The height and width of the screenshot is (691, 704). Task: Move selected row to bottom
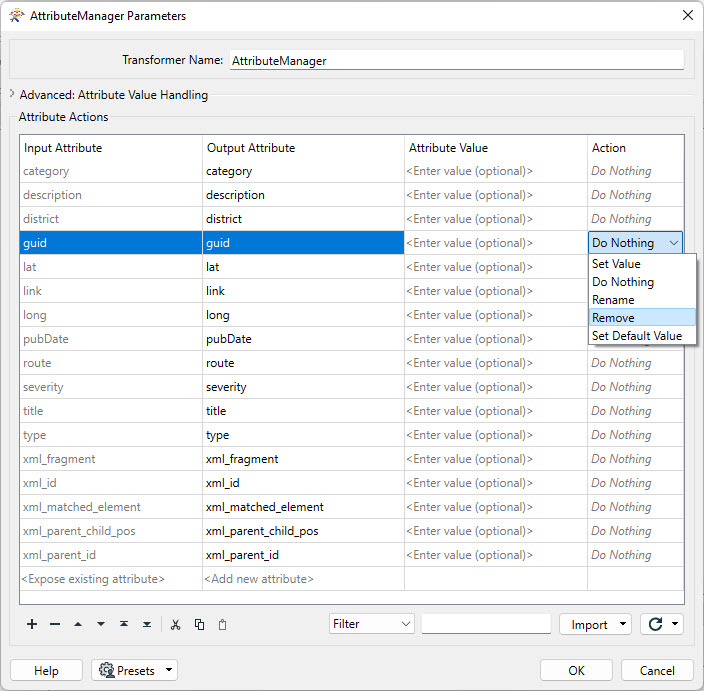pyautogui.click(x=147, y=624)
